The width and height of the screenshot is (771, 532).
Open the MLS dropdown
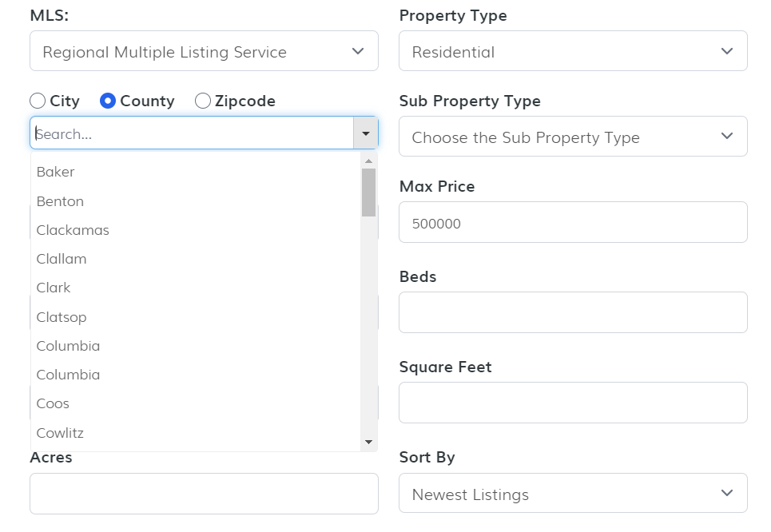pyautogui.click(x=204, y=51)
